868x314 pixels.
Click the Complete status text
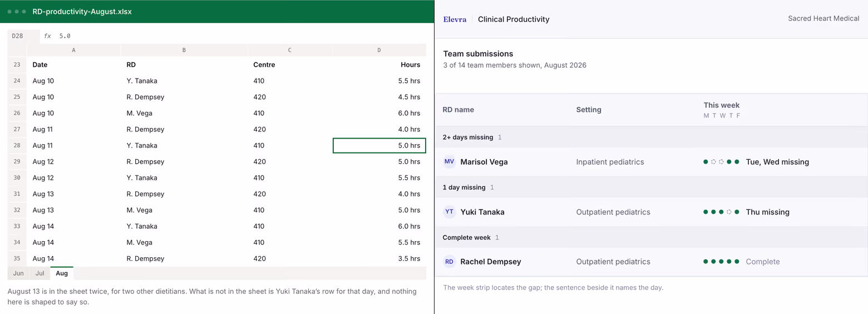point(763,262)
